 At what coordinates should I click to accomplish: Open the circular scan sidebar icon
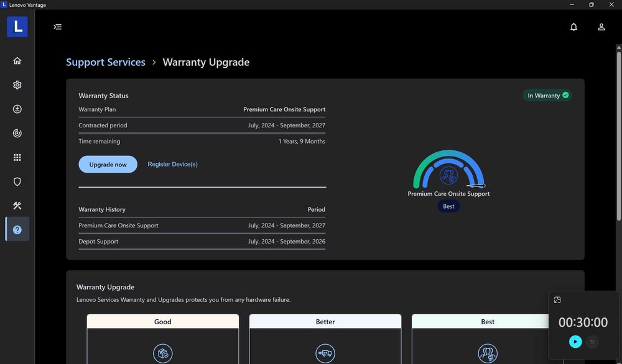pyautogui.click(x=17, y=133)
